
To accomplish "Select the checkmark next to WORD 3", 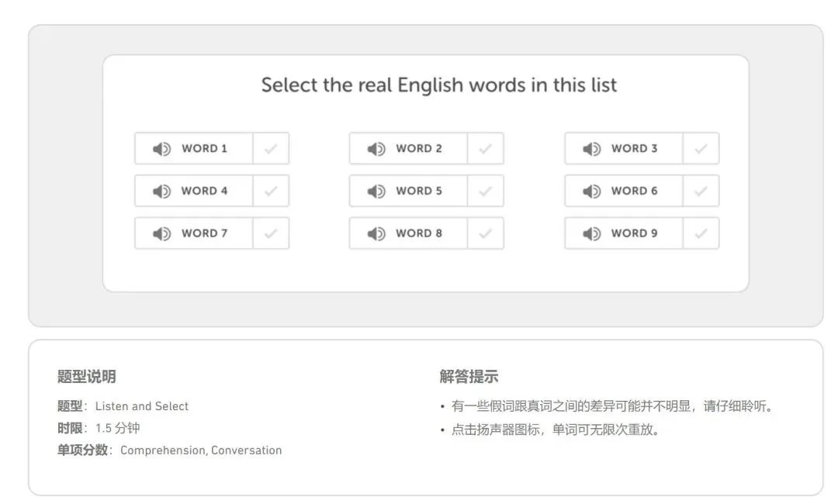I will tap(701, 149).
